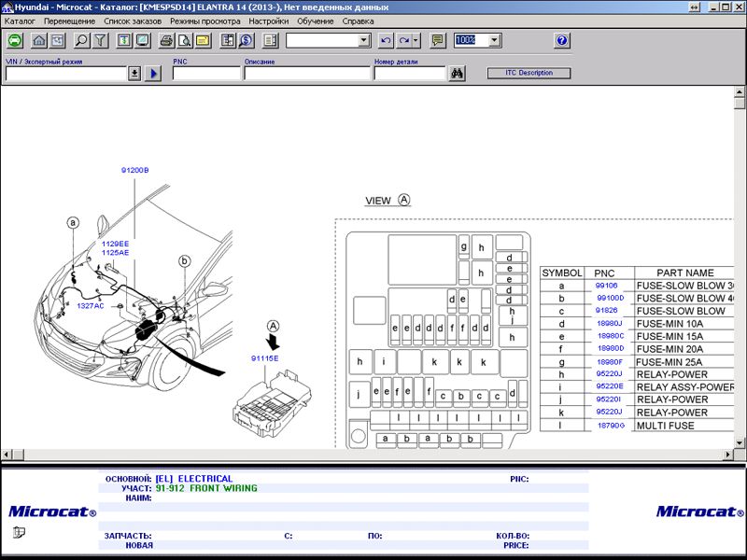
Task: Open the empty toolbar combo box
Action: (329, 40)
